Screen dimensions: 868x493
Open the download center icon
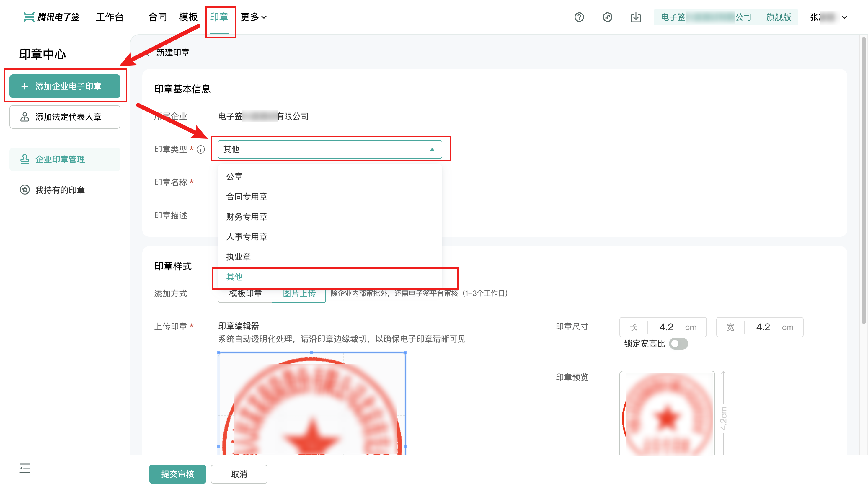click(x=636, y=17)
